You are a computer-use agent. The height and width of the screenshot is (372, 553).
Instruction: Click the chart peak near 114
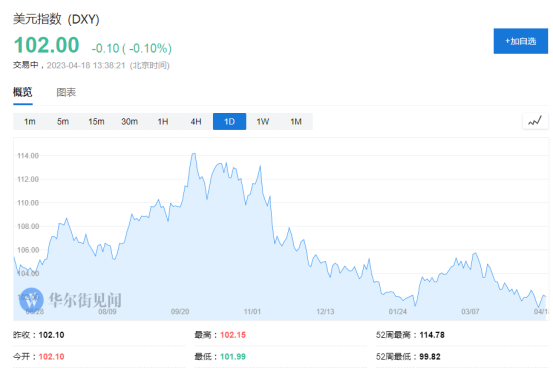[x=194, y=154]
